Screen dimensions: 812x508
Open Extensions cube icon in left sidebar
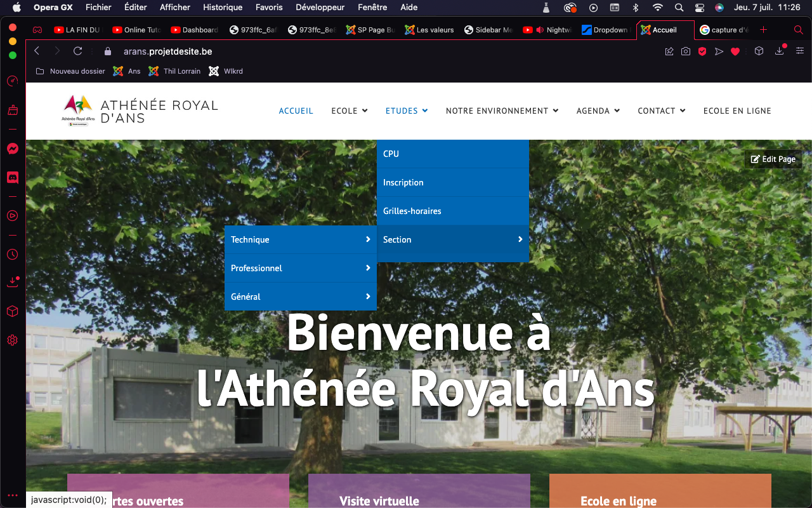(x=12, y=311)
